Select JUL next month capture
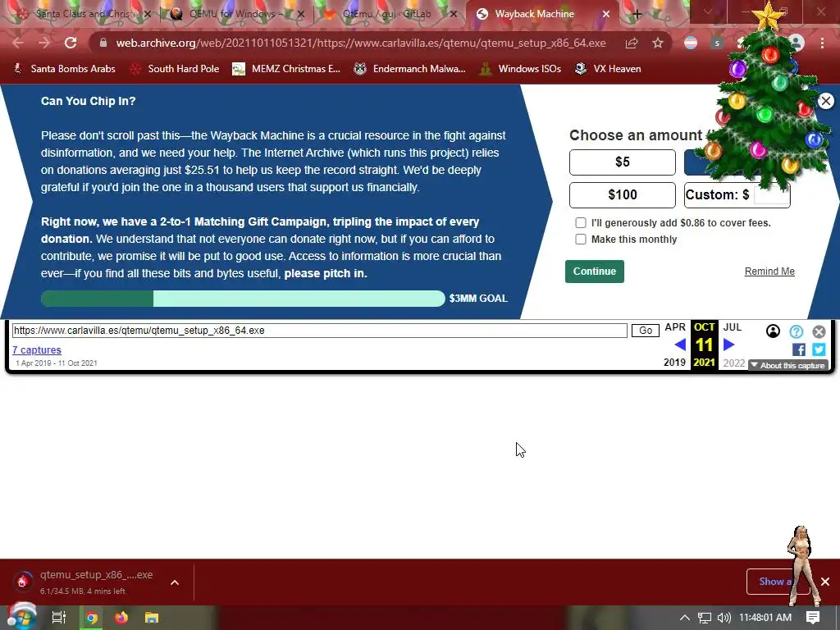The width and height of the screenshot is (840, 630). click(x=733, y=327)
